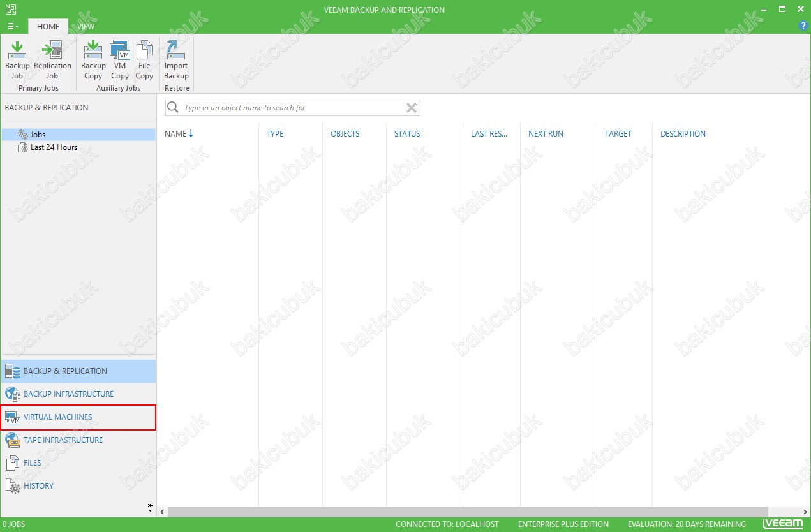Sort by OBJECTS column header
The width and height of the screenshot is (811, 532).
click(x=345, y=134)
